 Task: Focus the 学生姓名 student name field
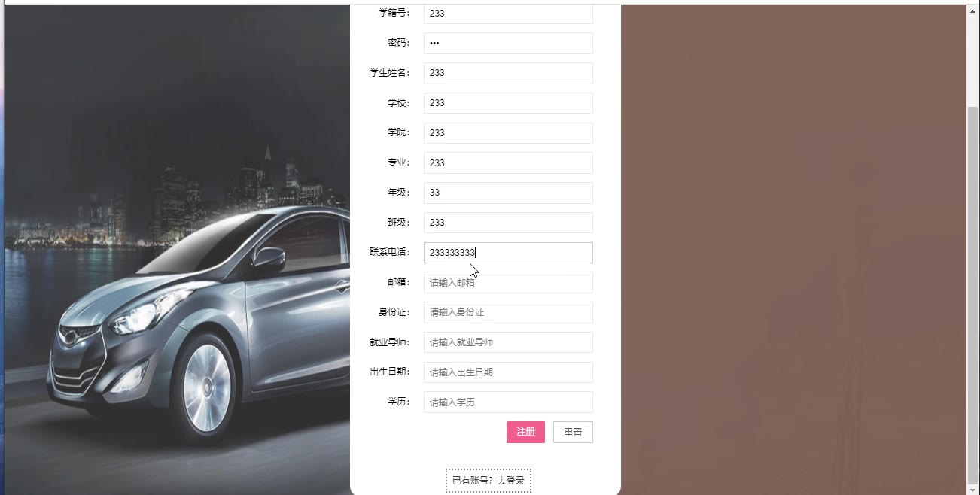[508, 73]
